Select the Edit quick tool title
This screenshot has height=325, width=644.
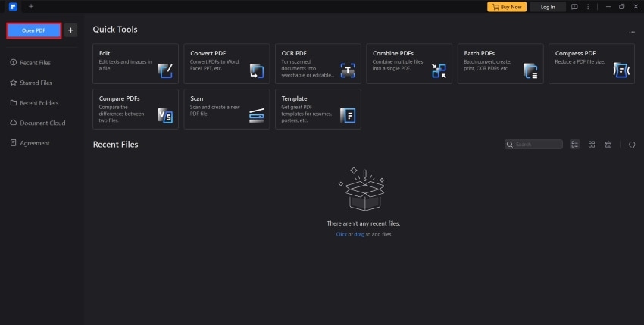coord(105,53)
